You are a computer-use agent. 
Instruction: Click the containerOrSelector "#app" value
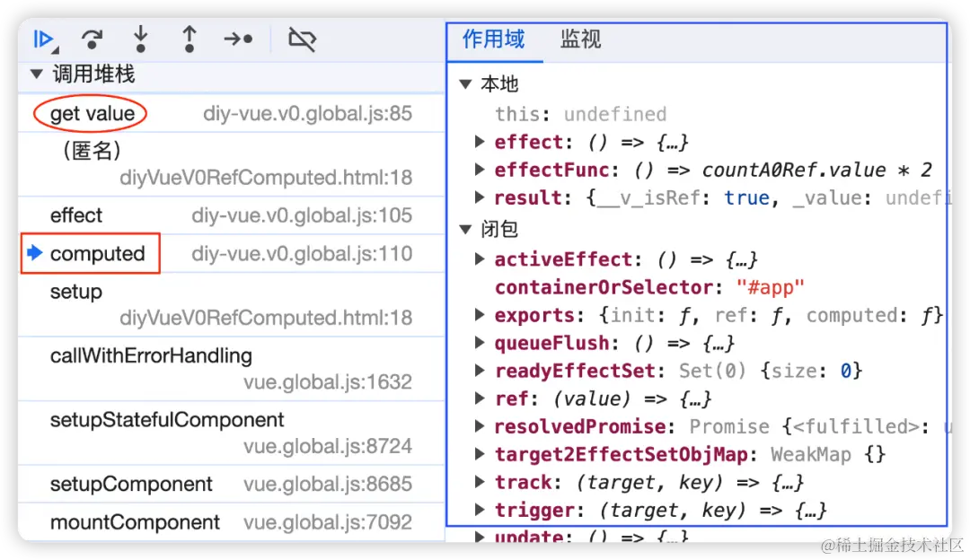pos(771,287)
